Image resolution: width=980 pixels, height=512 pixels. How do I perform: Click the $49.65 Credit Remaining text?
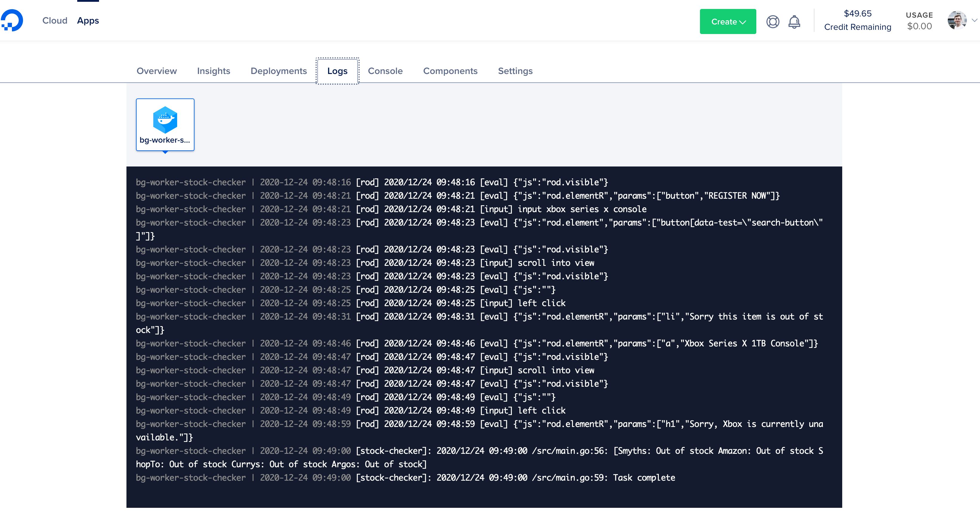857,20
